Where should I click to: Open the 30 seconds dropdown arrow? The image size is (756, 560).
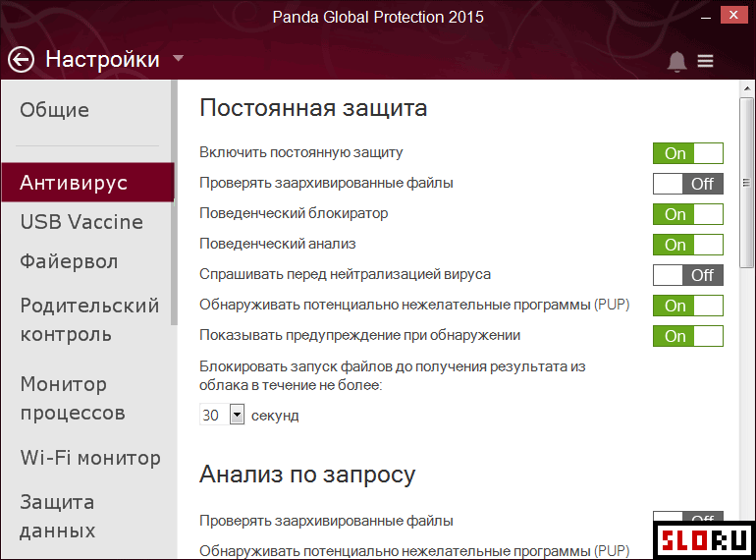237,415
